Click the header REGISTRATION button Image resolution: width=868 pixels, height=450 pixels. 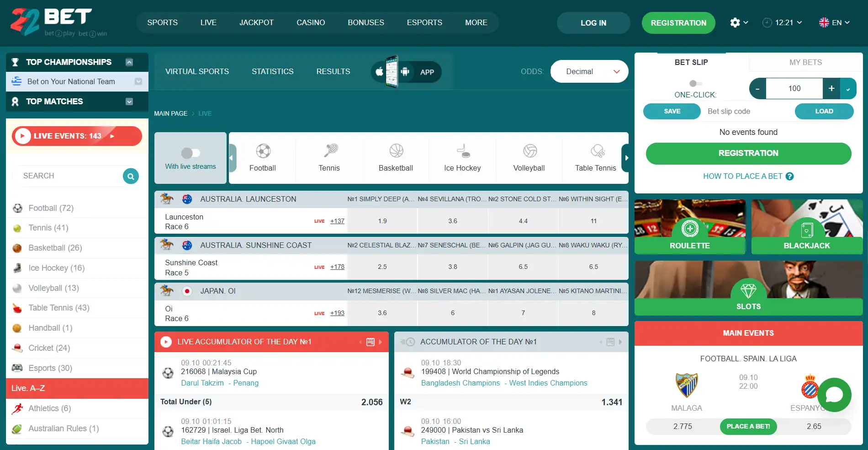pos(678,23)
